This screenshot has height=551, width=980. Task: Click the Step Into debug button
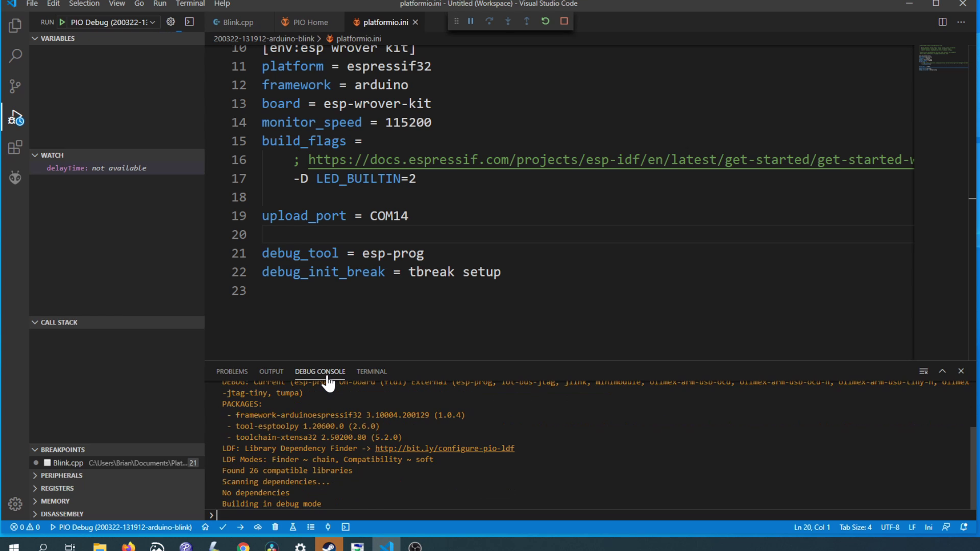tap(508, 21)
